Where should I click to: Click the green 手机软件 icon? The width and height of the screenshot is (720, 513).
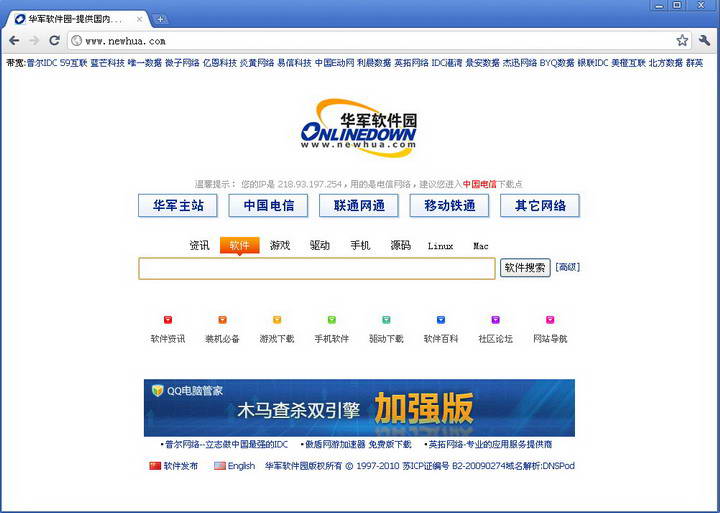point(332,320)
